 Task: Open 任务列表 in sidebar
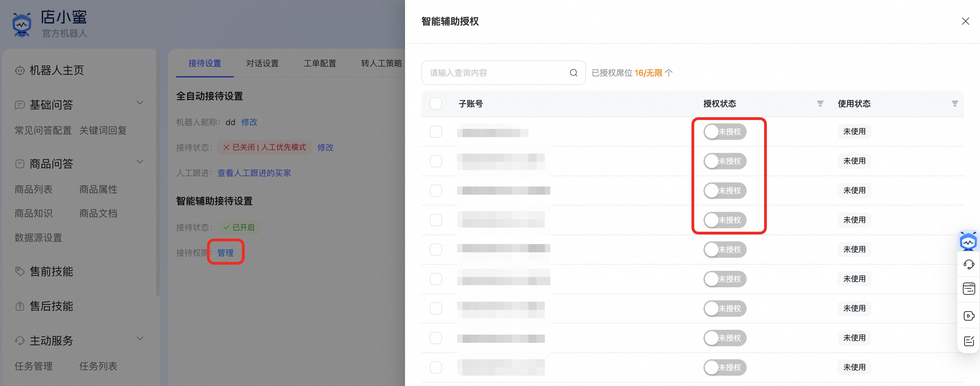98,366
